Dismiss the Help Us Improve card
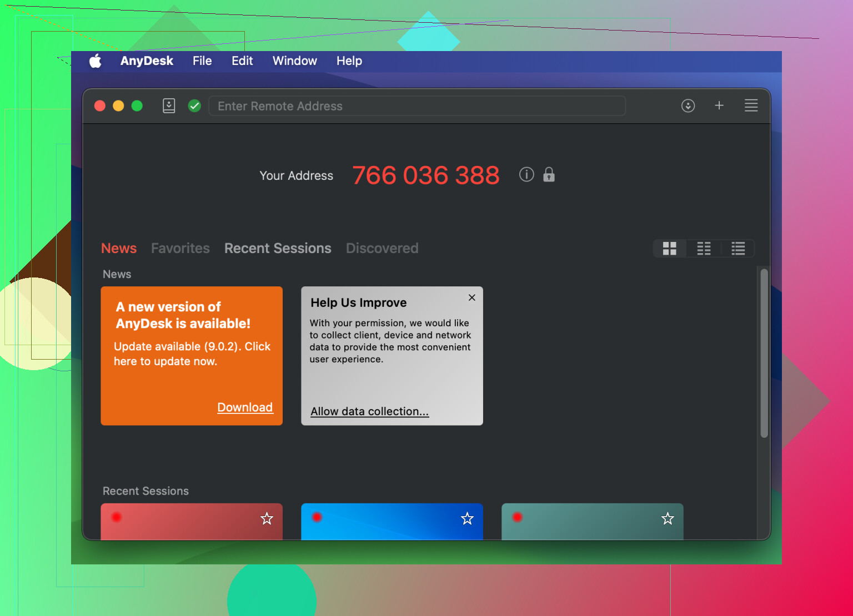This screenshot has height=616, width=853. point(472,297)
